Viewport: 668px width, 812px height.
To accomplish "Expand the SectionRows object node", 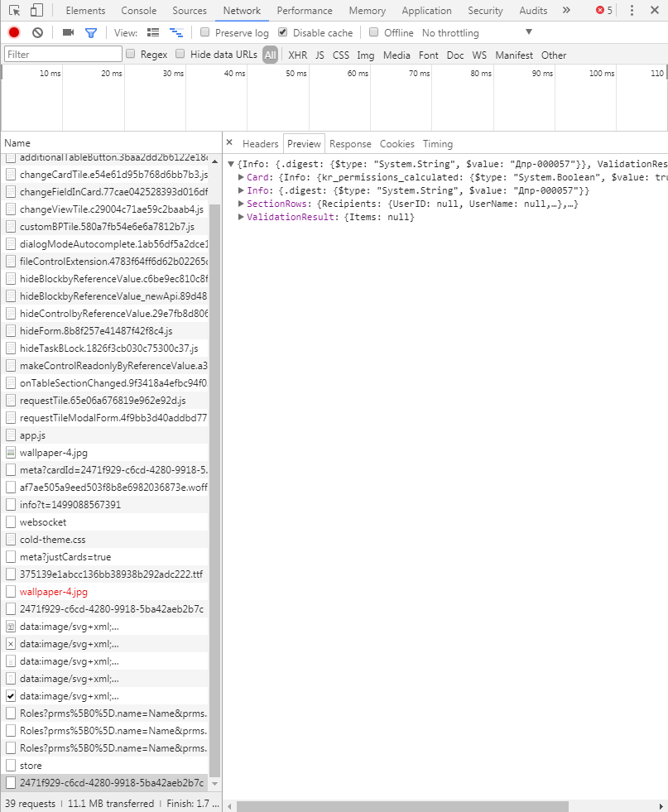I will (241, 204).
